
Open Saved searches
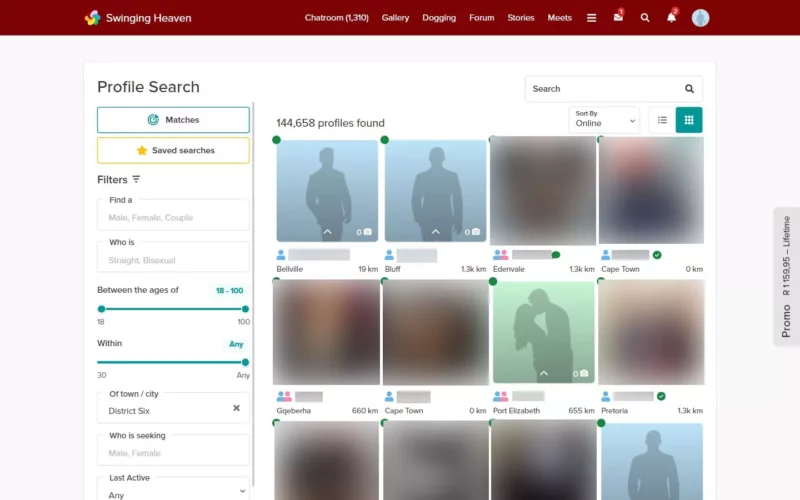tap(173, 151)
